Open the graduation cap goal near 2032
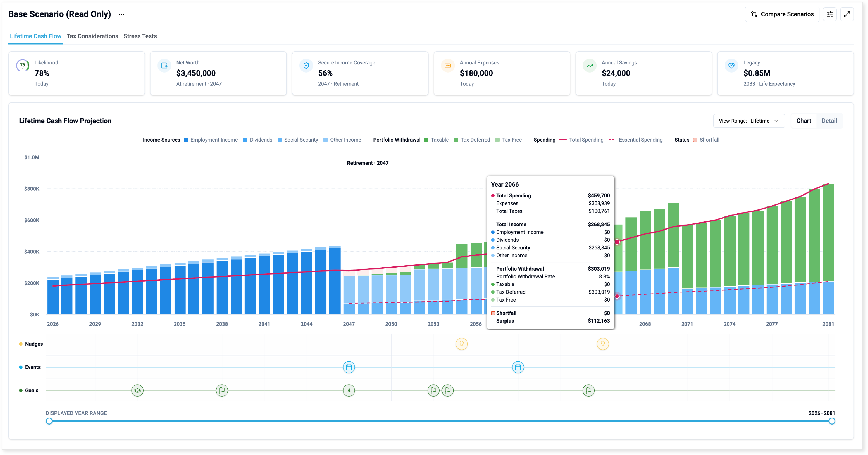Viewport: 868px width, 455px height. (137, 391)
